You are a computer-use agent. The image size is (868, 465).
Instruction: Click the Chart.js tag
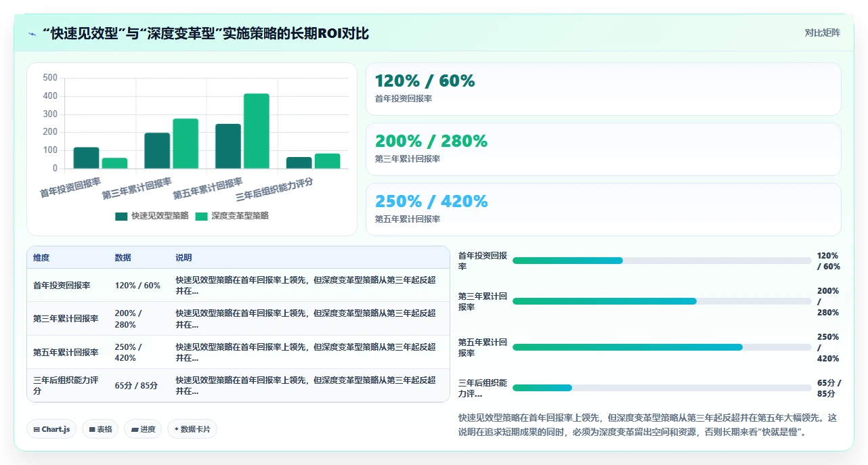pyautogui.click(x=51, y=429)
